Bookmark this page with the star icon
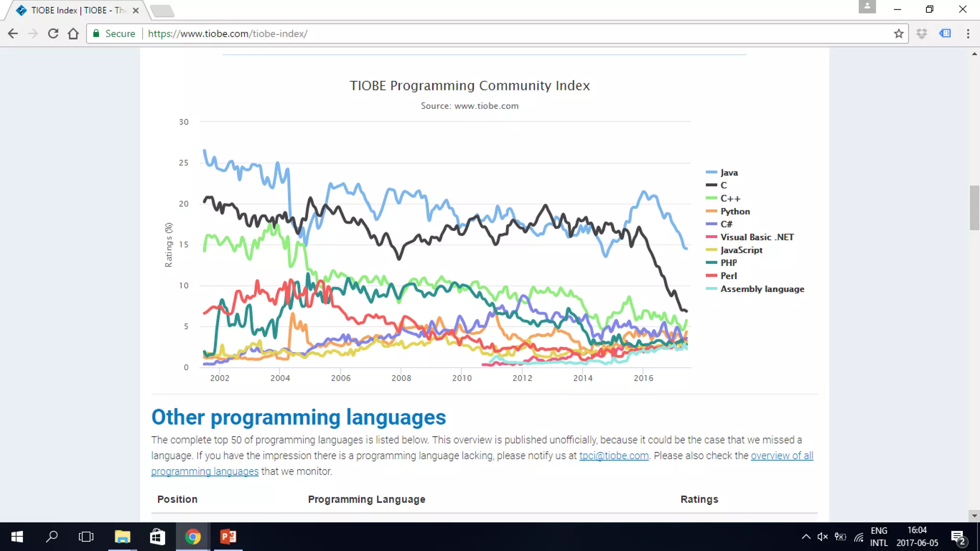 (898, 33)
